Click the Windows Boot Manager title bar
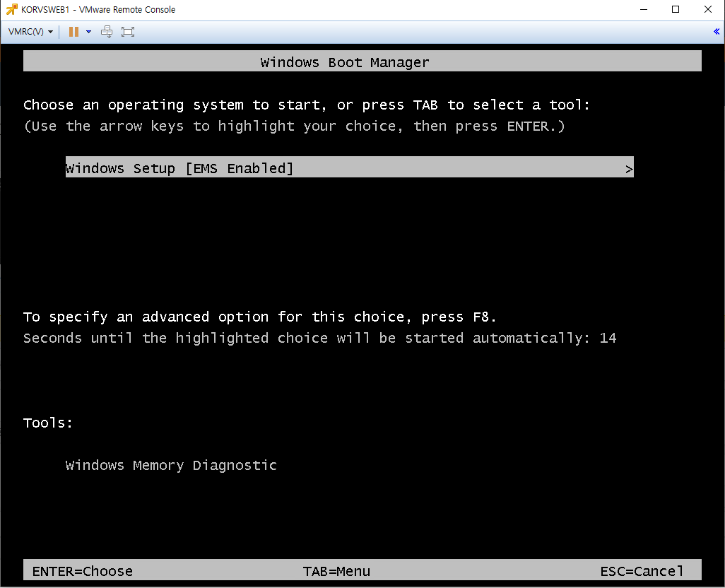The image size is (725, 588). [x=362, y=61]
